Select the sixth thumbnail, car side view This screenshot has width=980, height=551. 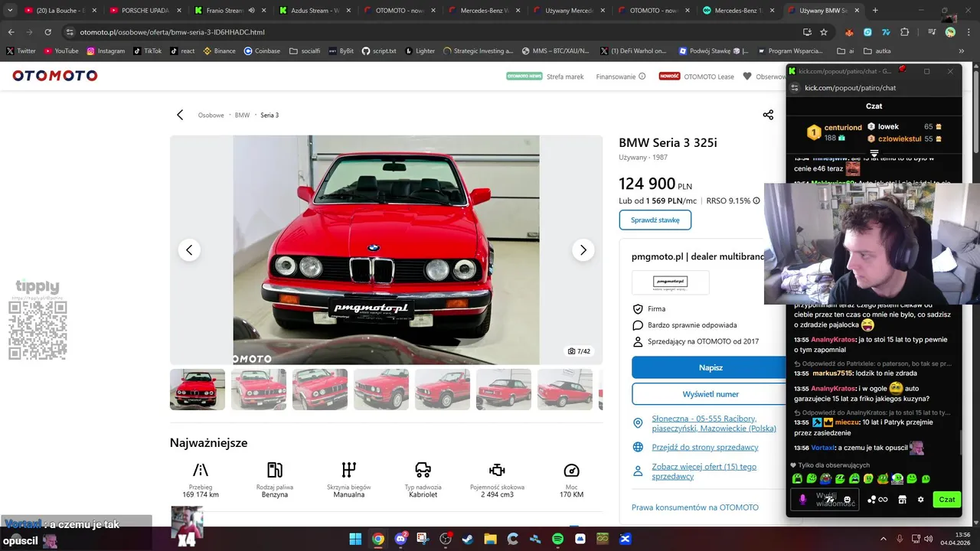504,390
